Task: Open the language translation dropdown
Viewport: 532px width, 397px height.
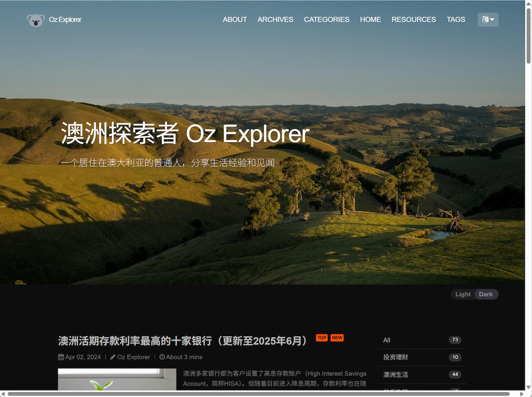Action: tap(488, 19)
